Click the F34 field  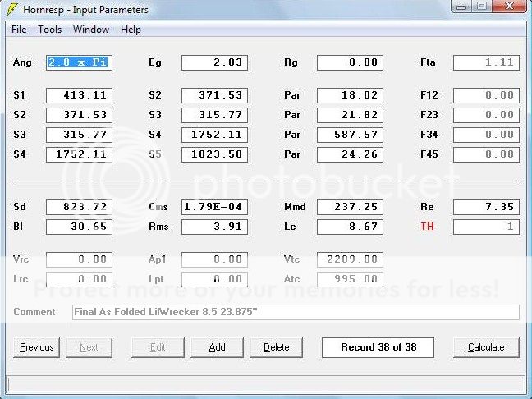[x=486, y=135]
